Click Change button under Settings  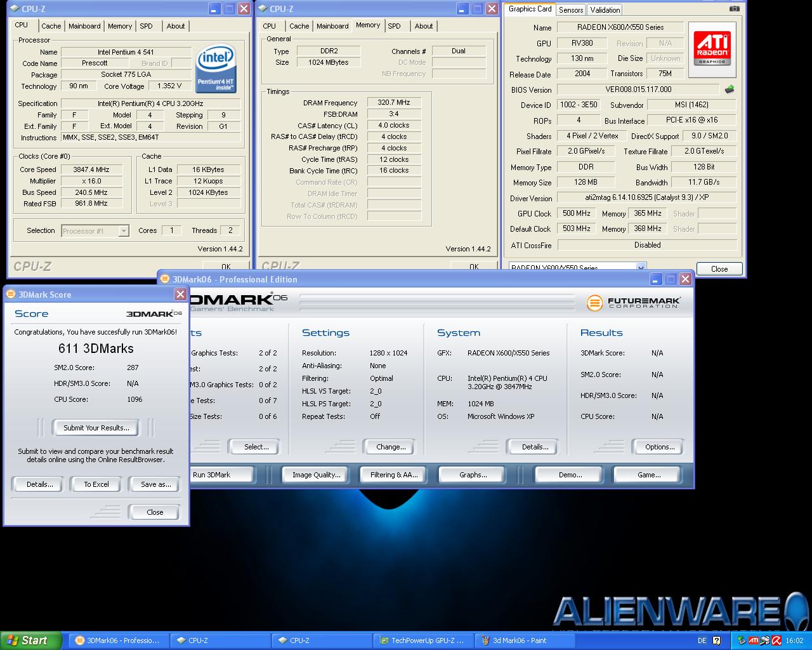391,447
